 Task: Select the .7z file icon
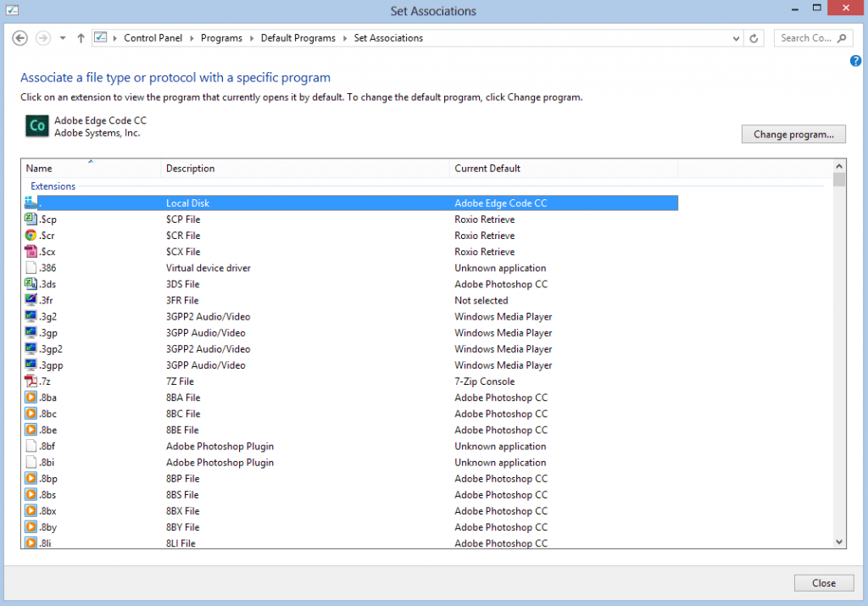[31, 381]
